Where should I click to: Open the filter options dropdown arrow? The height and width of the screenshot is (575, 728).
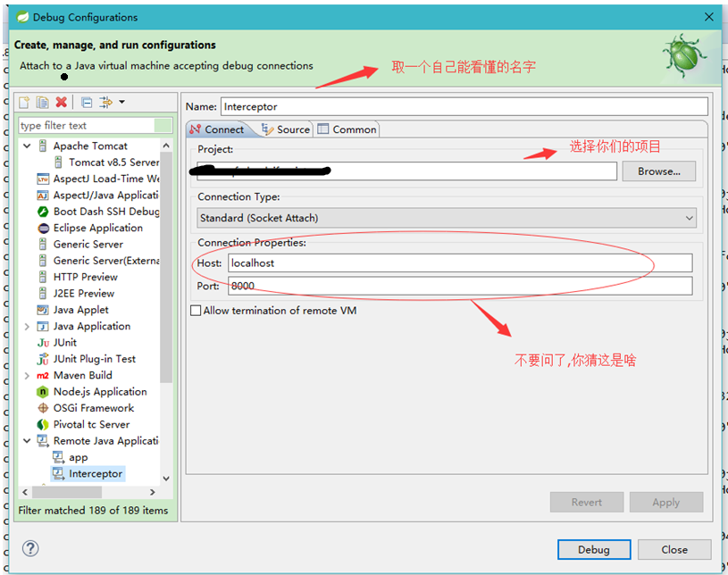pyautogui.click(x=121, y=102)
